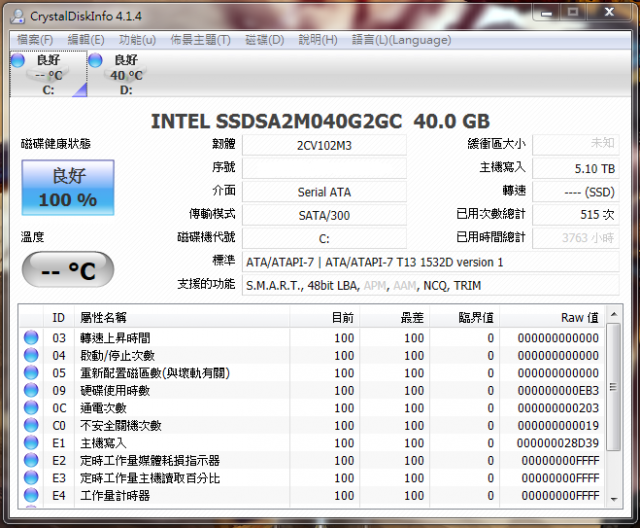Open the 編輯(E) menu
This screenshot has width=640, height=528.
click(x=86, y=40)
